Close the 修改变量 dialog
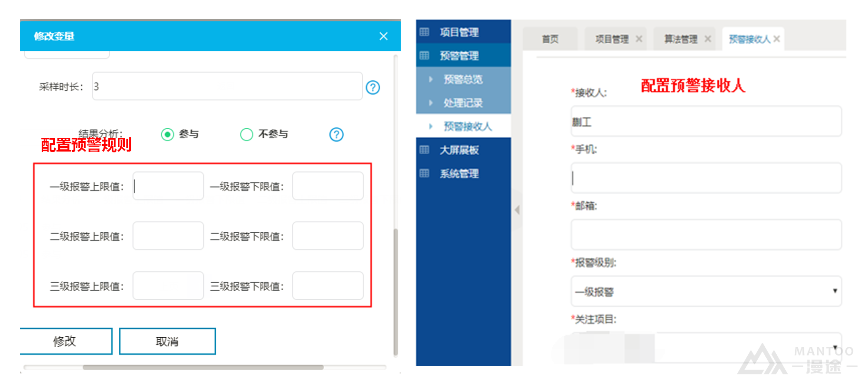The image size is (868, 390). click(x=384, y=36)
